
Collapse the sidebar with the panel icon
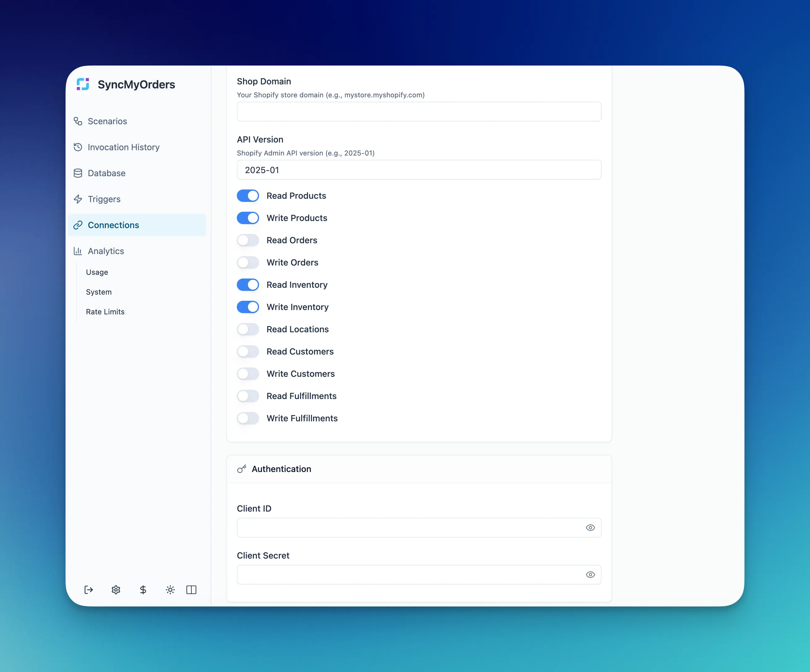click(x=191, y=590)
